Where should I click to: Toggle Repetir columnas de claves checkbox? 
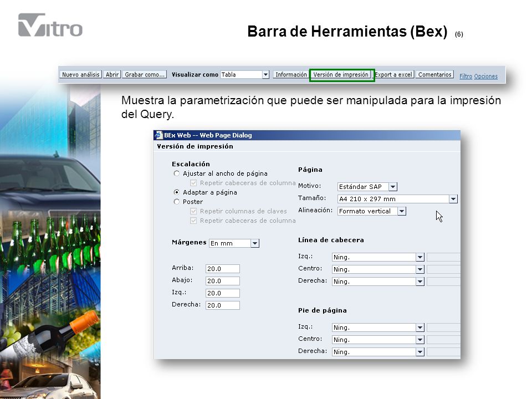pos(193,211)
